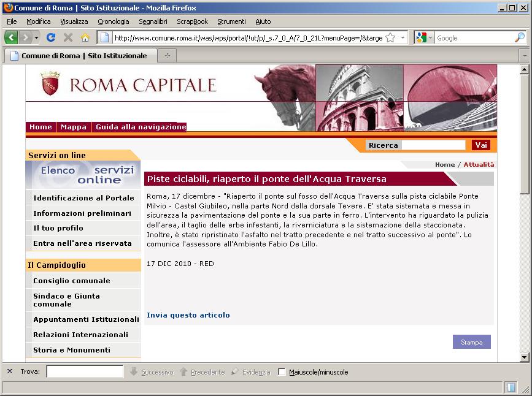Screen dimensions: 532x396
Task: Click the Home breadcrumb link
Action: [445, 164]
